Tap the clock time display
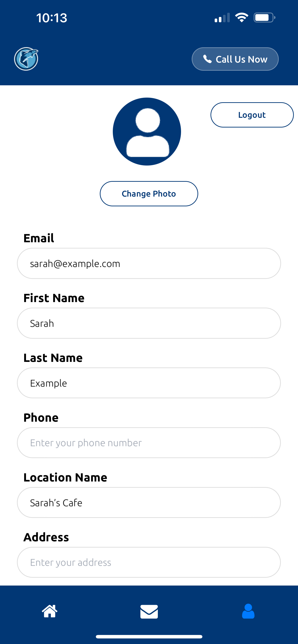 coord(52,18)
